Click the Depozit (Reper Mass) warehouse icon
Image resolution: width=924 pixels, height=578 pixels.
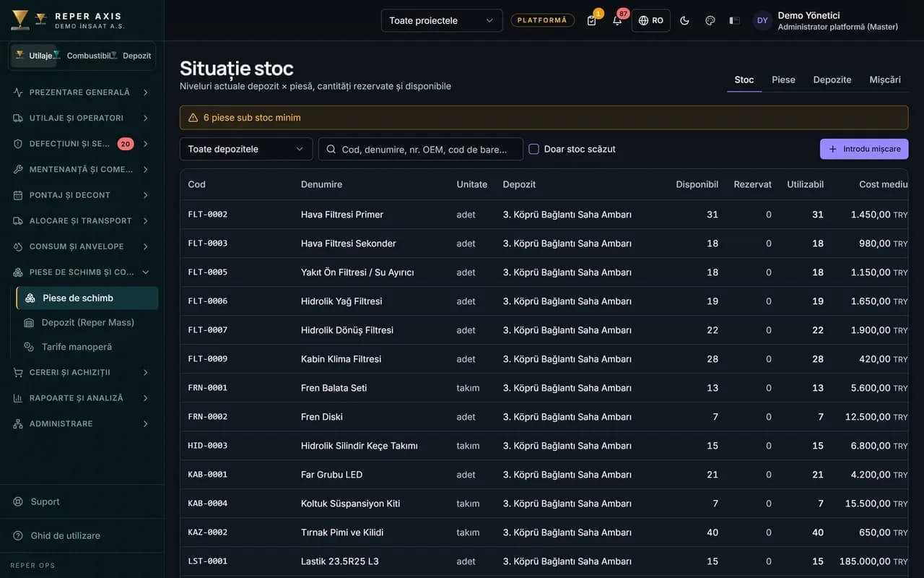click(x=29, y=322)
